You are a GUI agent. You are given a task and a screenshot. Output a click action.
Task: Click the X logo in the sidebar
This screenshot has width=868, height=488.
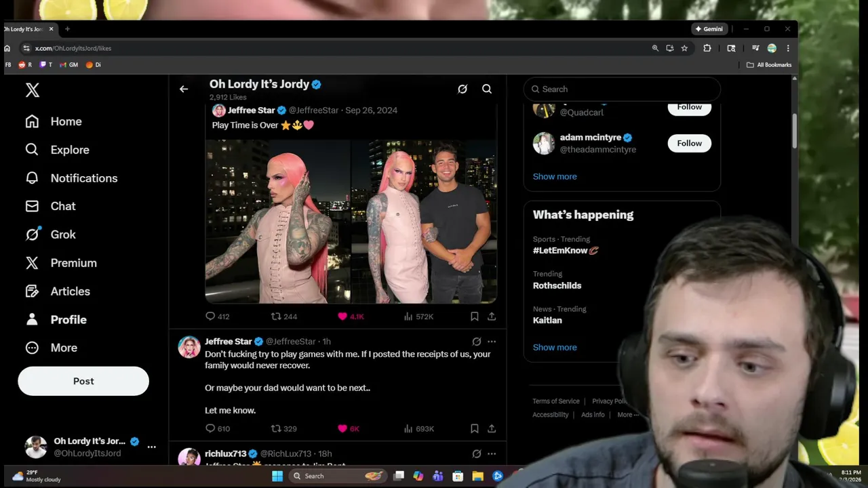pyautogui.click(x=32, y=90)
